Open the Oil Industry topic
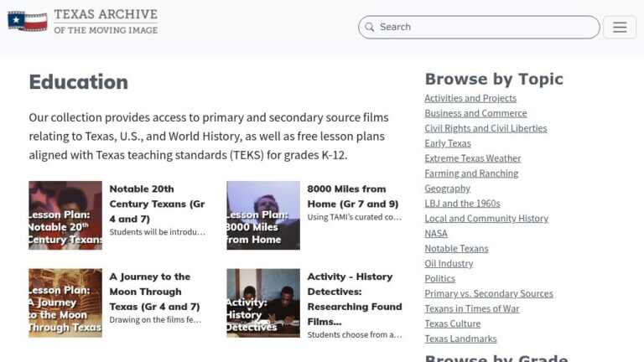This screenshot has width=644, height=362. pos(449,263)
